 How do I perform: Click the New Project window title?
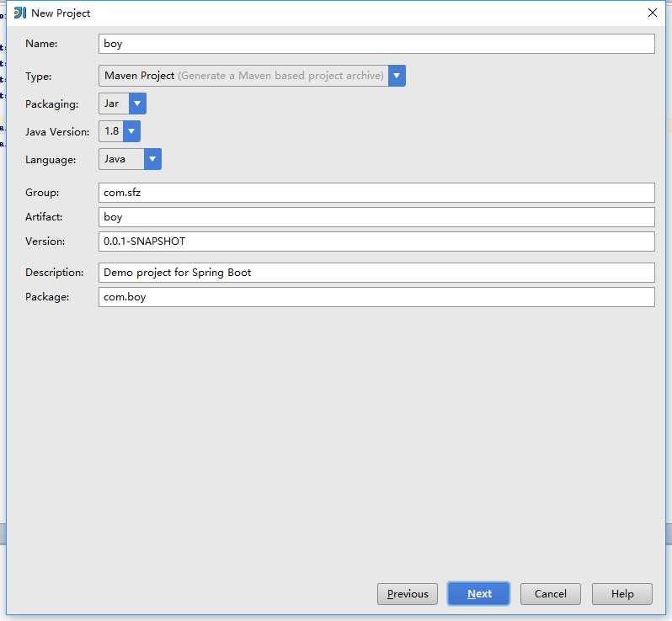coord(61,13)
